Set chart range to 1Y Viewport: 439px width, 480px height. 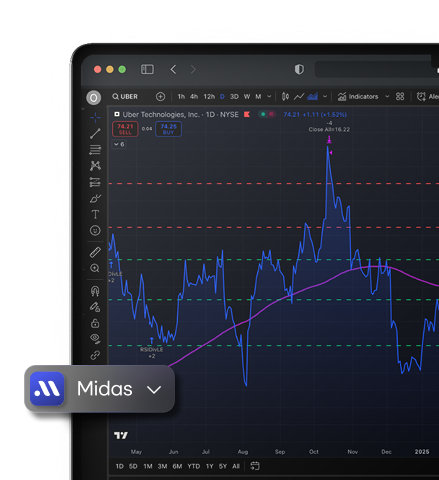point(209,466)
